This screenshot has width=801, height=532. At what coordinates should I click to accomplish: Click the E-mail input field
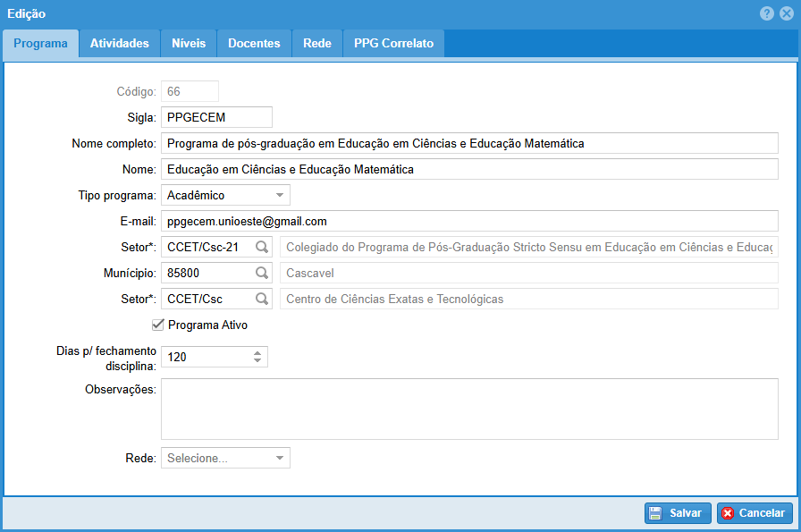(x=469, y=221)
